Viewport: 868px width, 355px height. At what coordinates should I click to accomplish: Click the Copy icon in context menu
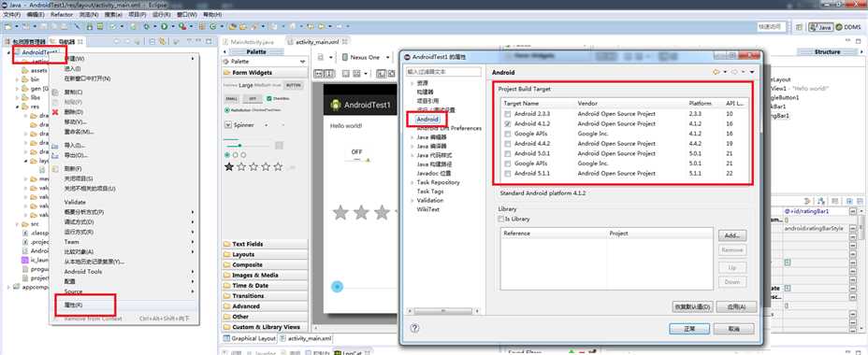click(55, 92)
